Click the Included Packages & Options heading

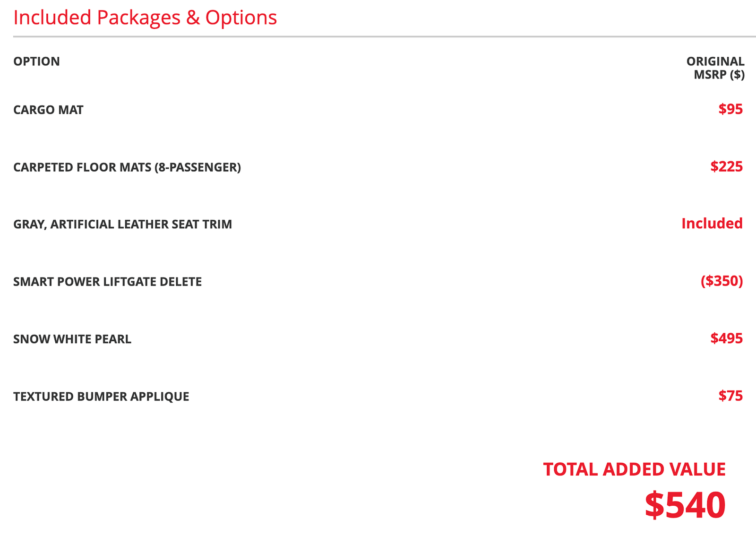pos(145,17)
